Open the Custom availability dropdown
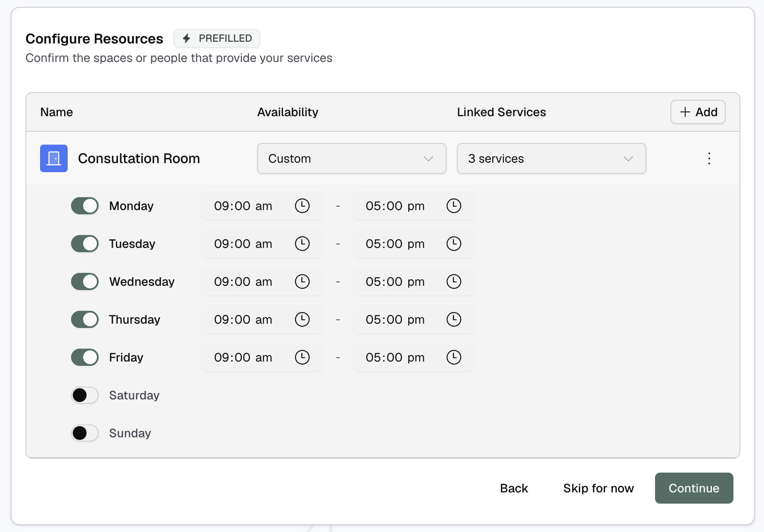This screenshot has width=764, height=532. click(x=351, y=158)
